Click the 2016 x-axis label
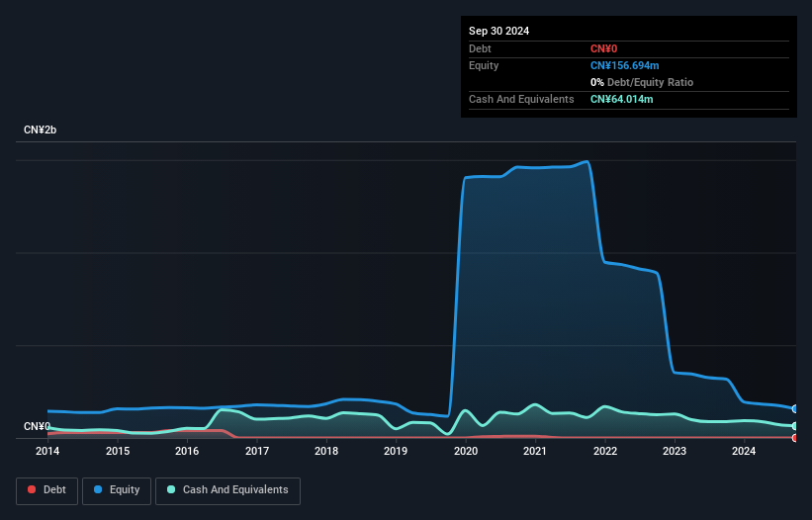Screen dimensions: 812x520 [x=187, y=451]
